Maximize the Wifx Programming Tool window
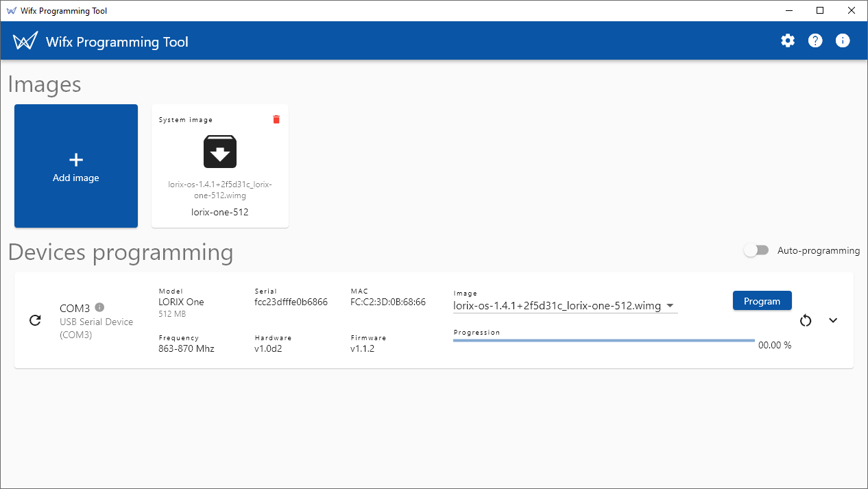The width and height of the screenshot is (868, 489). pos(820,10)
